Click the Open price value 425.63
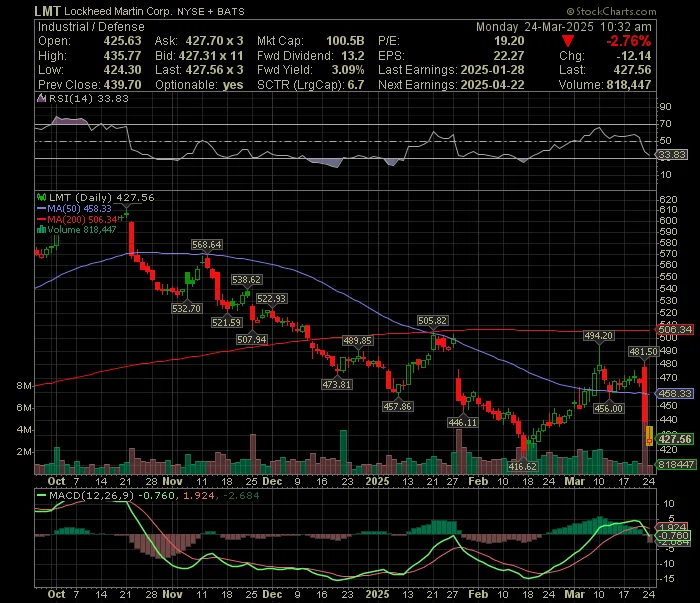 click(122, 41)
